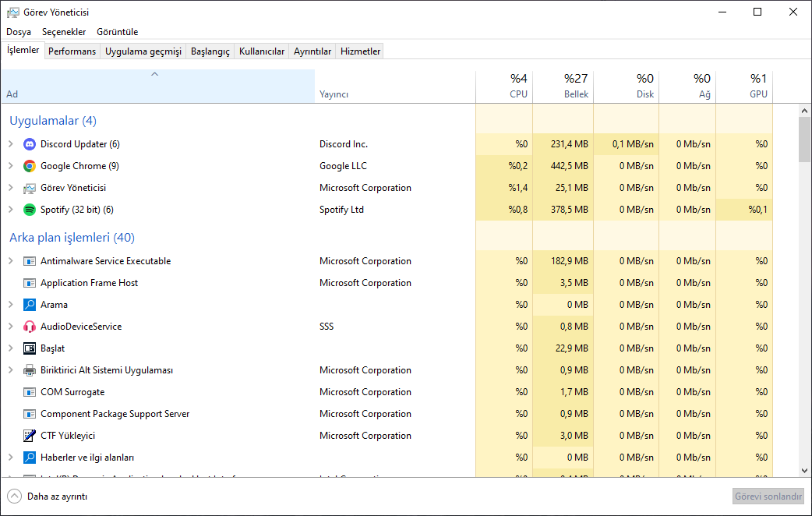The width and height of the screenshot is (812, 516).
Task: Sort by the GPU column header
Action: pyautogui.click(x=745, y=87)
